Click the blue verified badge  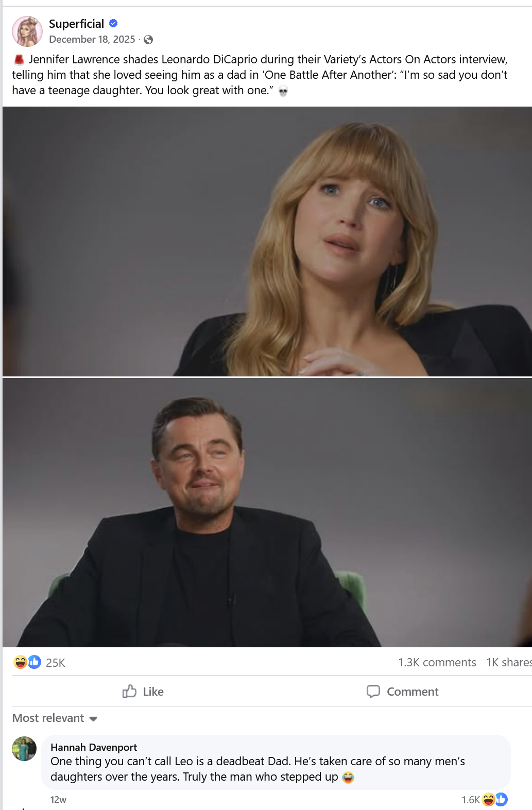coord(114,23)
